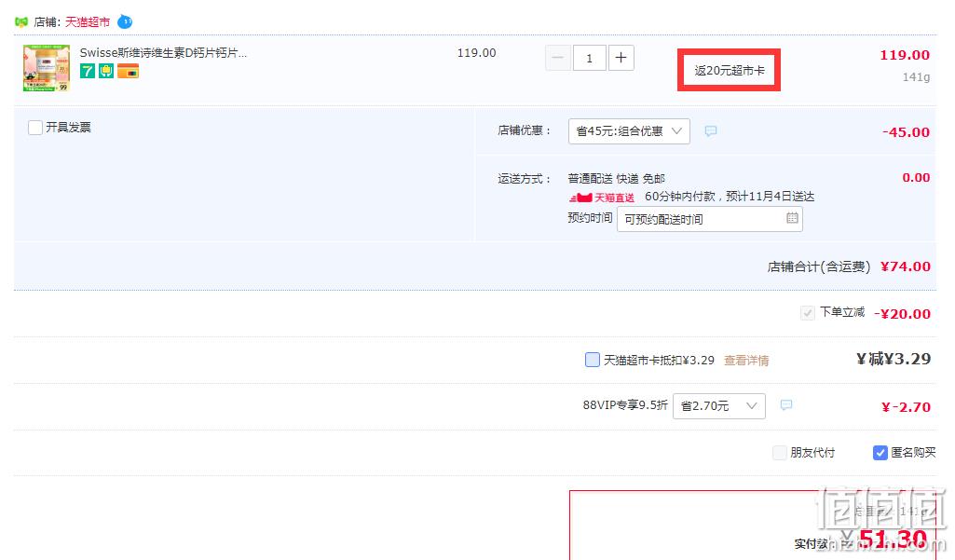Click the 店铺合计 ¥74.00 amount

coord(905,266)
